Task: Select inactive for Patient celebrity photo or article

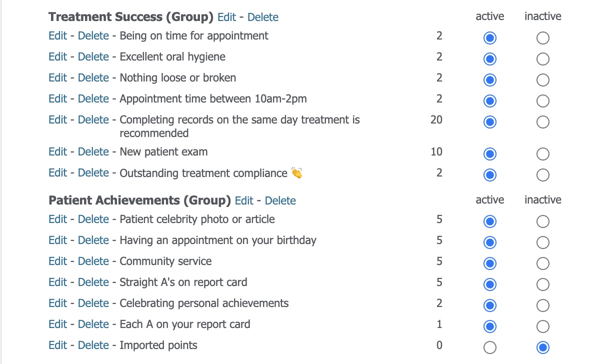Action: 543,221
